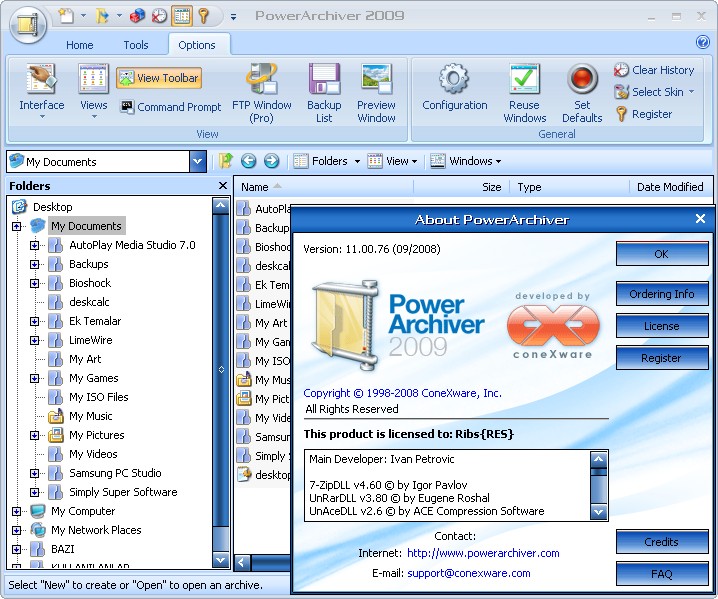
Task: Close the About PowerArchiver dialog
Action: tap(700, 219)
